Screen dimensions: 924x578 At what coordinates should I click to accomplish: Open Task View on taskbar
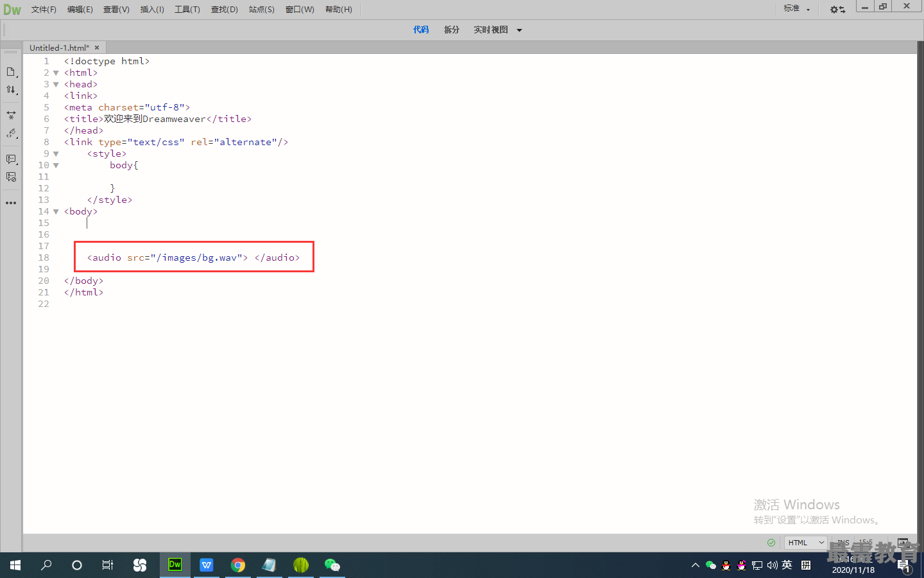108,565
